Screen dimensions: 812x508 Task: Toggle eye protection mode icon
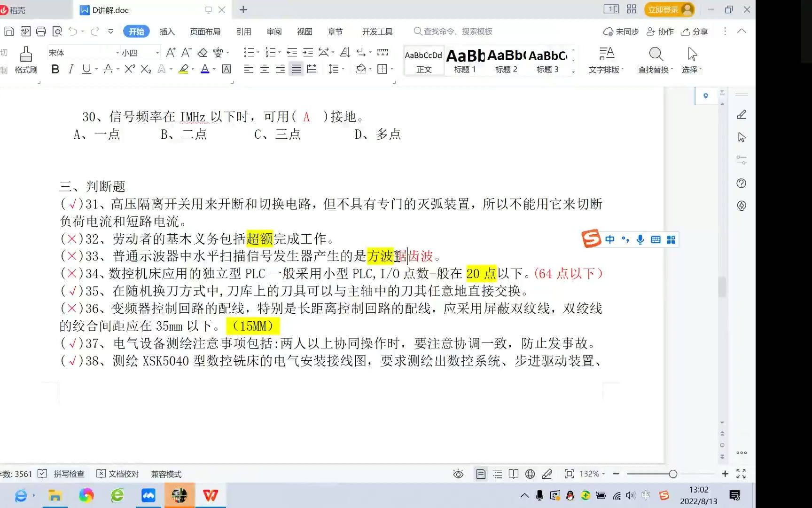tap(458, 474)
